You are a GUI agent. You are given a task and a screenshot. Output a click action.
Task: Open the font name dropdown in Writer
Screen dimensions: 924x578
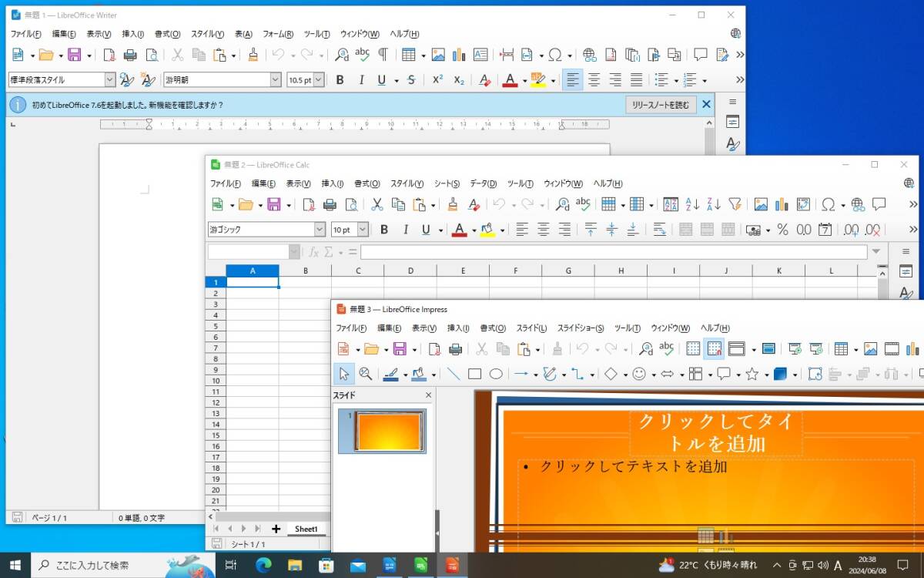pos(276,79)
